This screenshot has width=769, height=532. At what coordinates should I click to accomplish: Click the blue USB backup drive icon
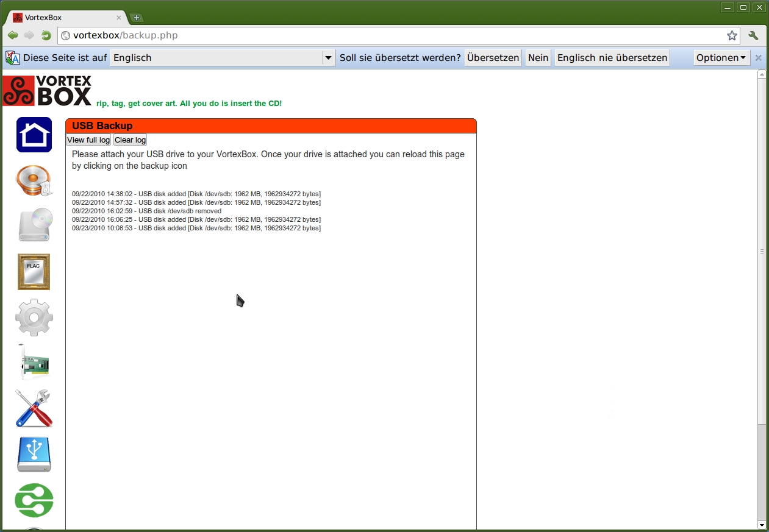point(34,455)
